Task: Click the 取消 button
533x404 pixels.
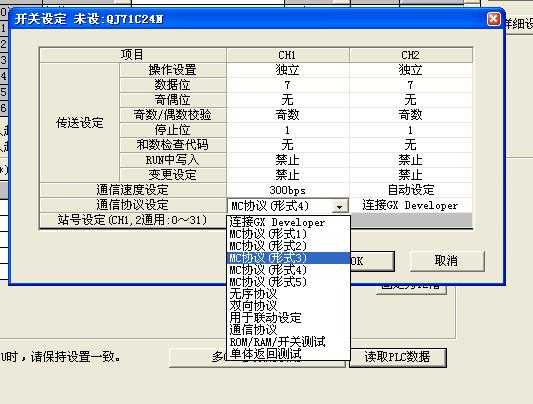Action: [447, 261]
